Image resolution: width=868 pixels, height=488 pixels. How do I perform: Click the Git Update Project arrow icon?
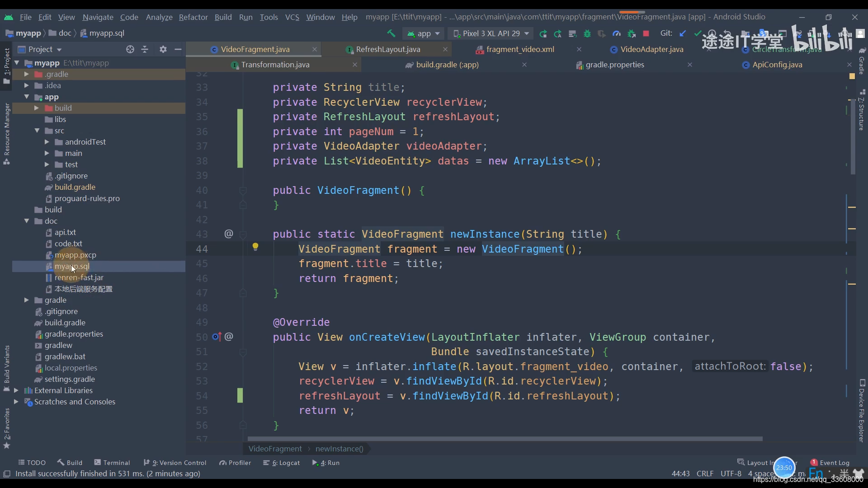coord(683,33)
